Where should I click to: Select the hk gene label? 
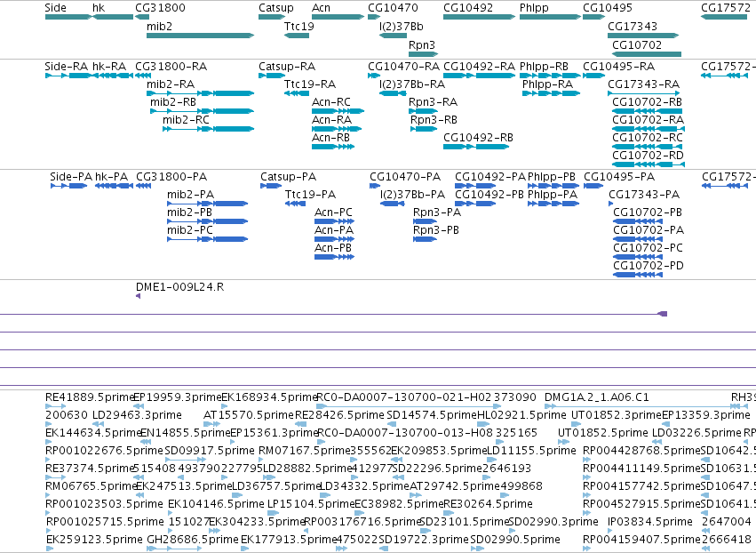click(99, 8)
